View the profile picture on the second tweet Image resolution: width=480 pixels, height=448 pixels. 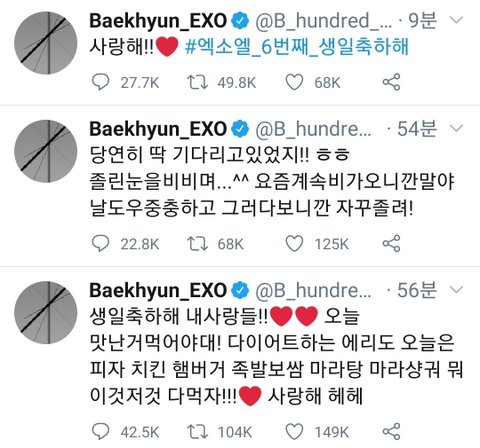coord(46,151)
